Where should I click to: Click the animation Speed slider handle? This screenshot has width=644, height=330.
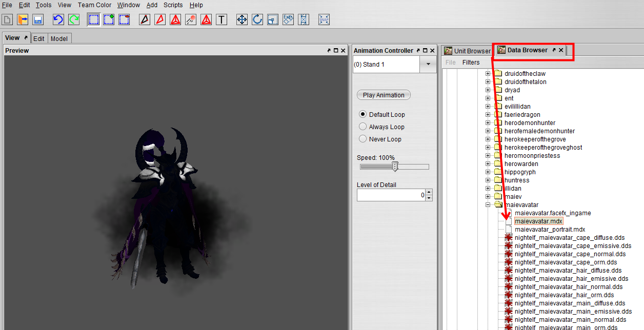[x=395, y=167]
